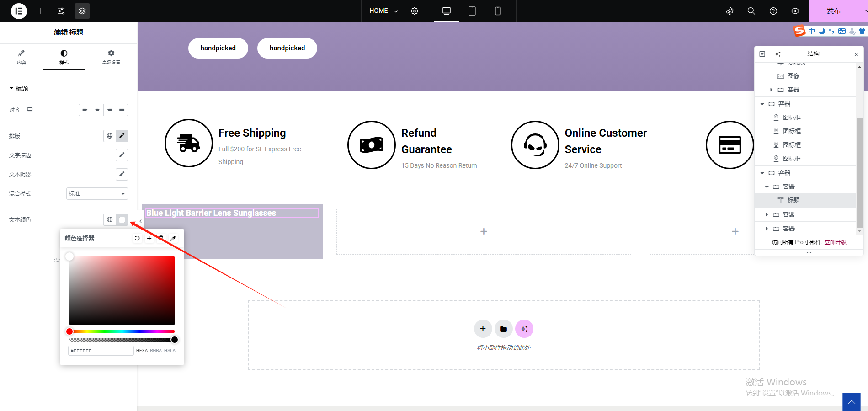This screenshot has width=868, height=411.
Task: Collapse the container holding the icon boxes
Action: (x=762, y=104)
